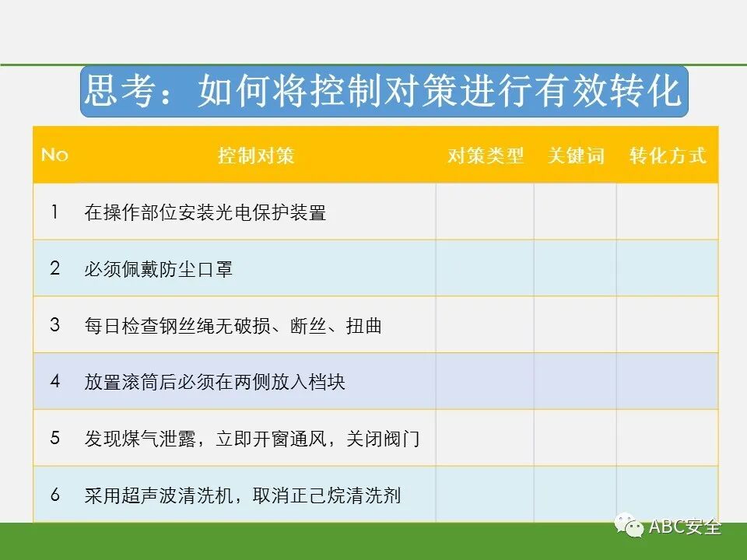Select the No column header
Image resolution: width=747 pixels, height=560 pixels.
pos(54,155)
